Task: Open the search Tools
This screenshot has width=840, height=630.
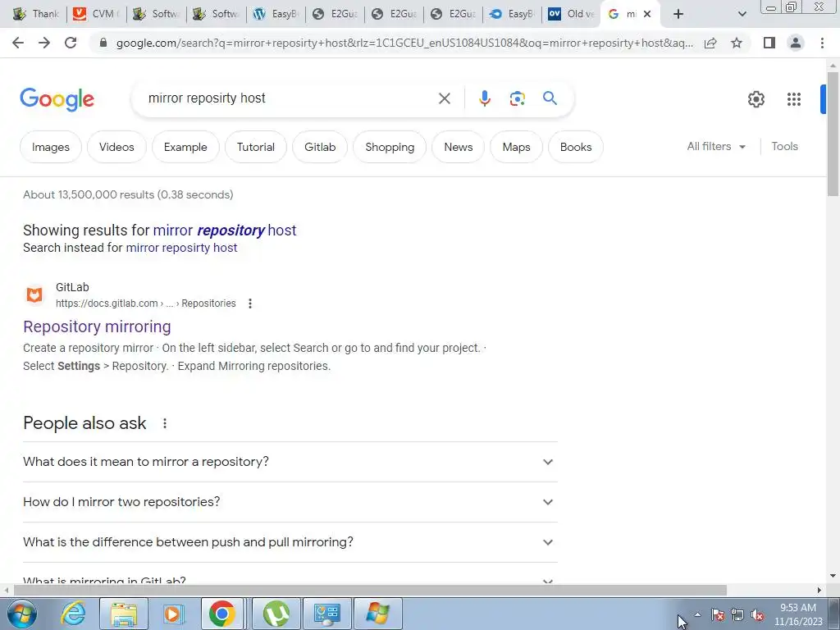Action: [784, 146]
